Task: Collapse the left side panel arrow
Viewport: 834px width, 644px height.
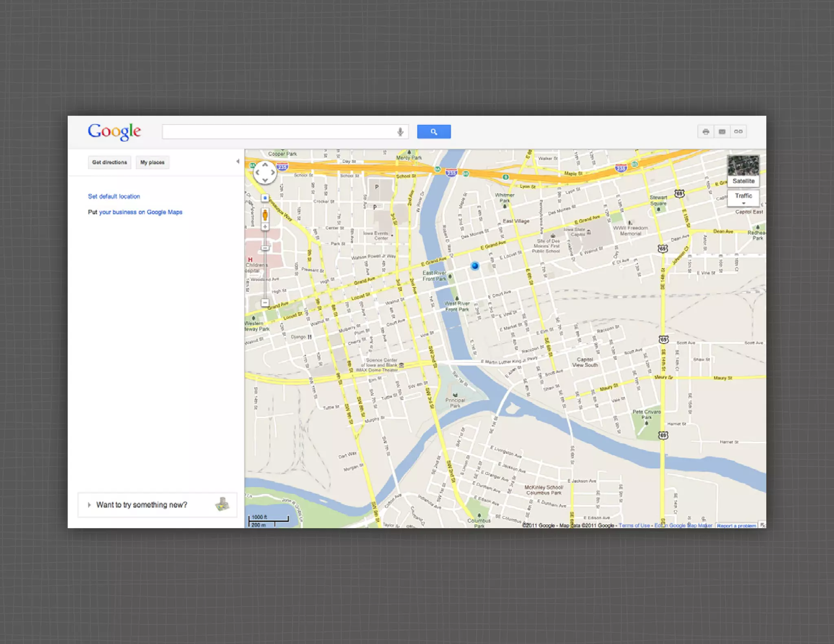Action: click(238, 162)
